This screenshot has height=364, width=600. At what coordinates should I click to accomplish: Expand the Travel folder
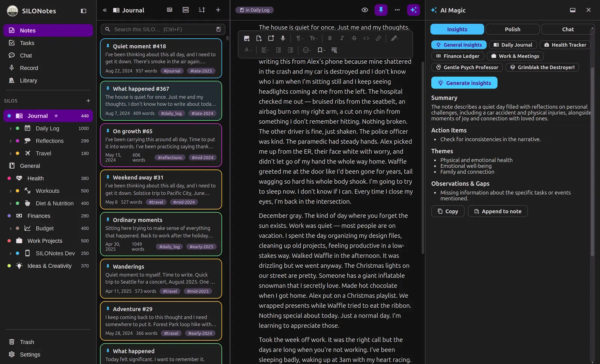point(10,153)
